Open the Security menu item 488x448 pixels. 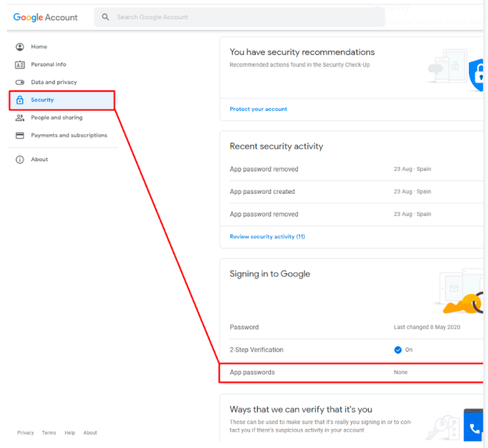43,100
